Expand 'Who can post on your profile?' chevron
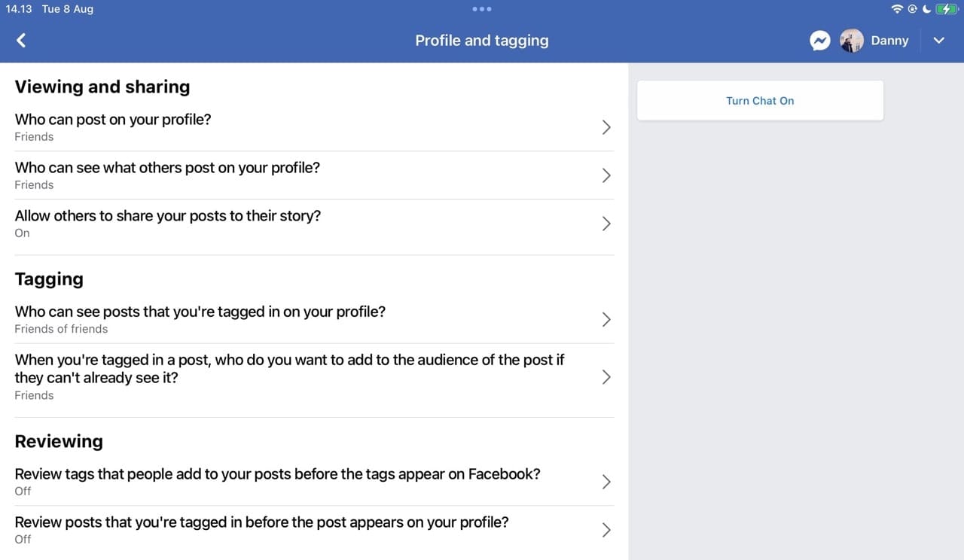The width and height of the screenshot is (964, 560). (x=606, y=127)
